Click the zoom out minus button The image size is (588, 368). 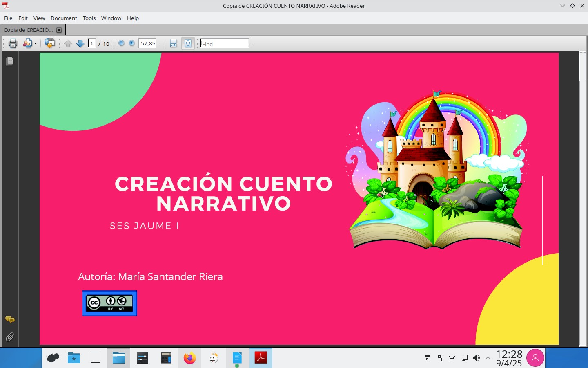[x=121, y=43]
